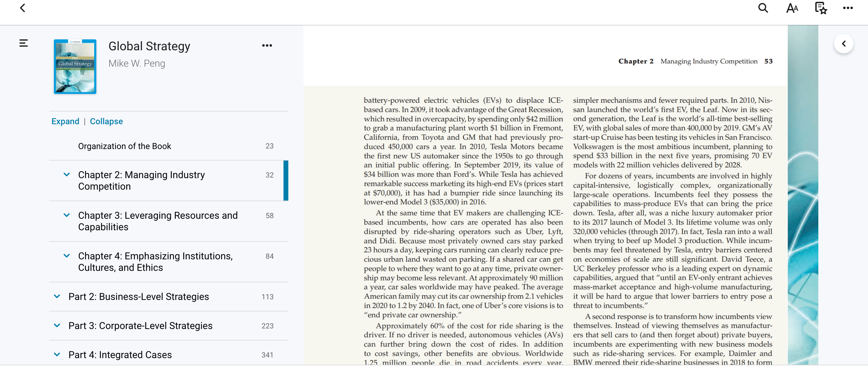Screen dimensions: 868x369
Task: Expand Part 3 chevron
Action: tap(57, 326)
